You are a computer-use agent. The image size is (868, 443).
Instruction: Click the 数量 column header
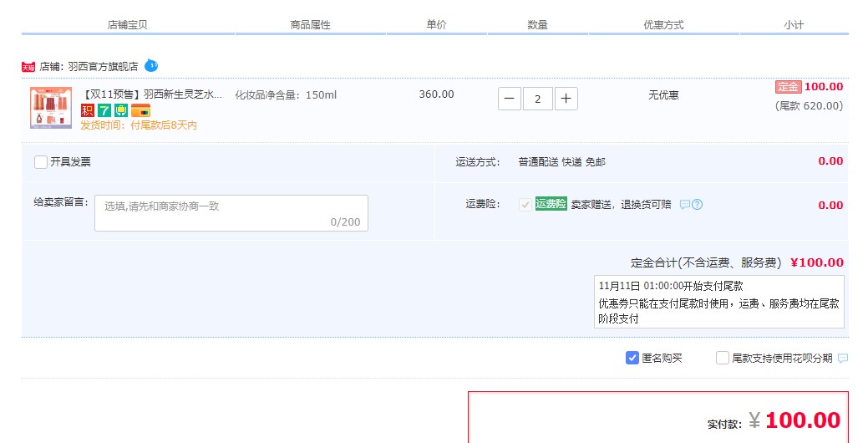tap(537, 25)
